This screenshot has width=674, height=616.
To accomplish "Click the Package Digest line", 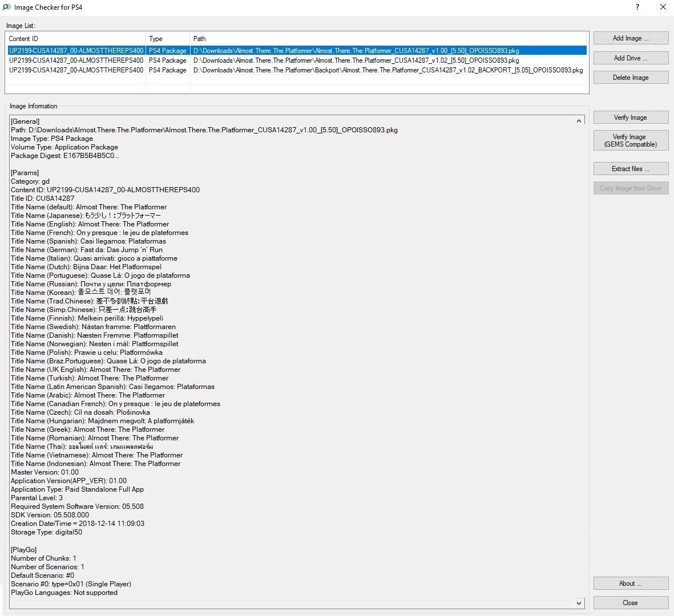I will pos(65,156).
